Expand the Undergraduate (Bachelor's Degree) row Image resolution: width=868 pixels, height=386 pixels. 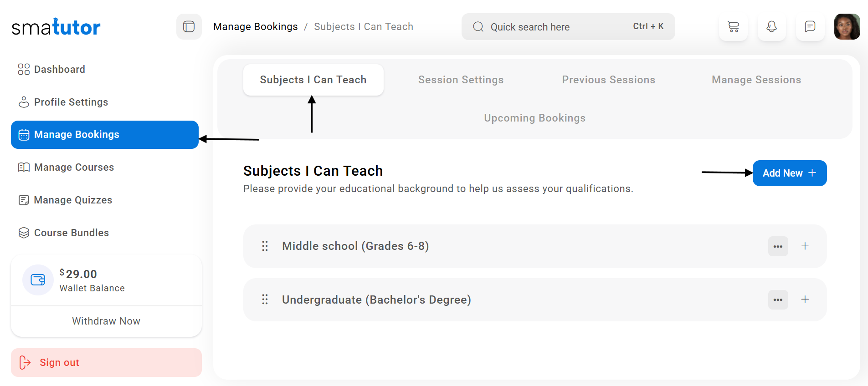tap(805, 300)
